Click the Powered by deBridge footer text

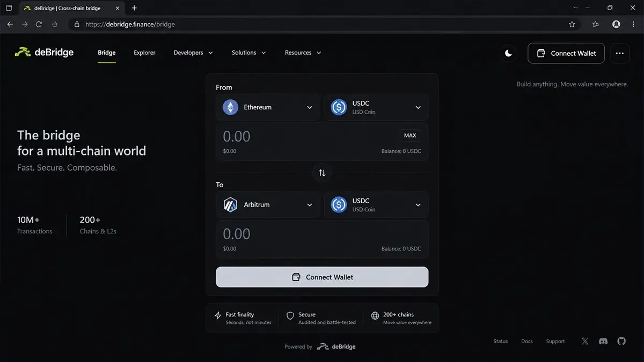point(320,346)
